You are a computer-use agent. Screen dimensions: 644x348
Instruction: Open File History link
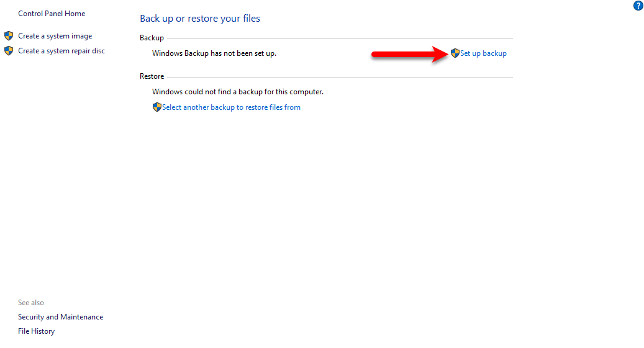[x=36, y=331]
